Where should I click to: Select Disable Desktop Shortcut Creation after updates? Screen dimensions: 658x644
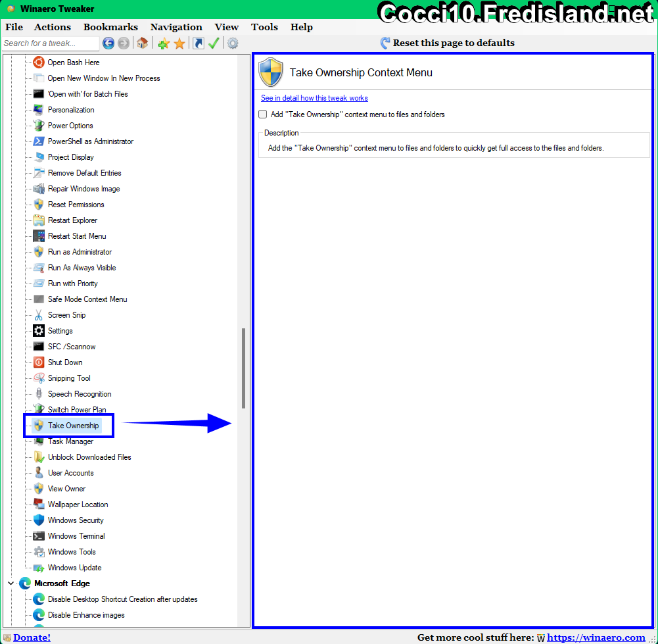tap(122, 599)
